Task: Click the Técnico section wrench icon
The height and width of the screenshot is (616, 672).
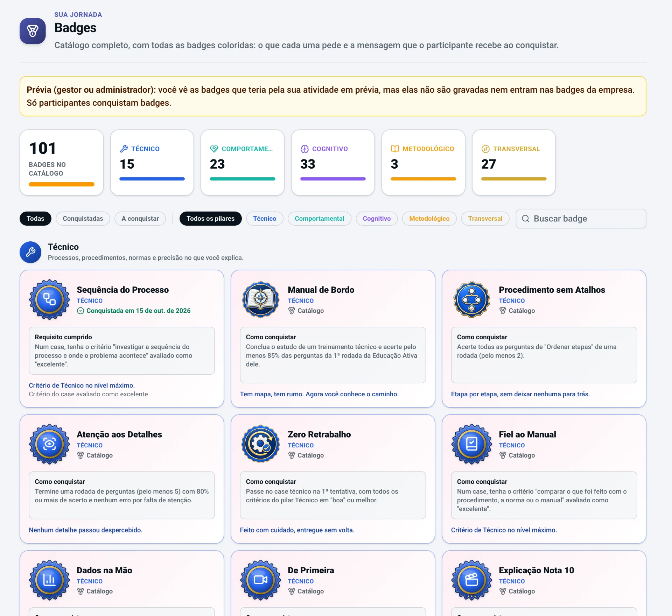Action: tap(30, 252)
